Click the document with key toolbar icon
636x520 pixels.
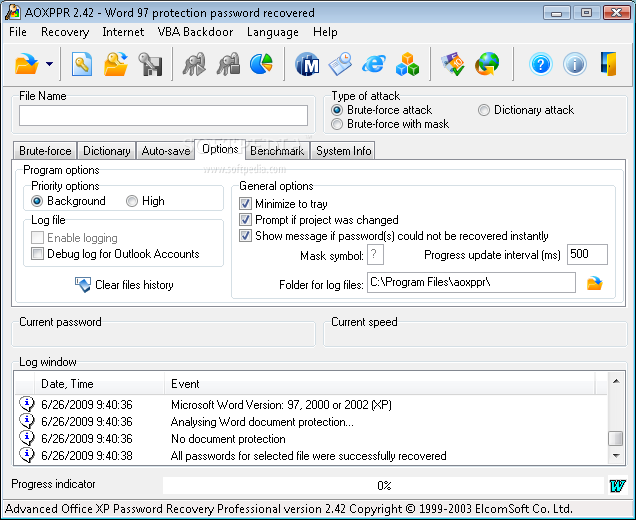(x=82, y=64)
